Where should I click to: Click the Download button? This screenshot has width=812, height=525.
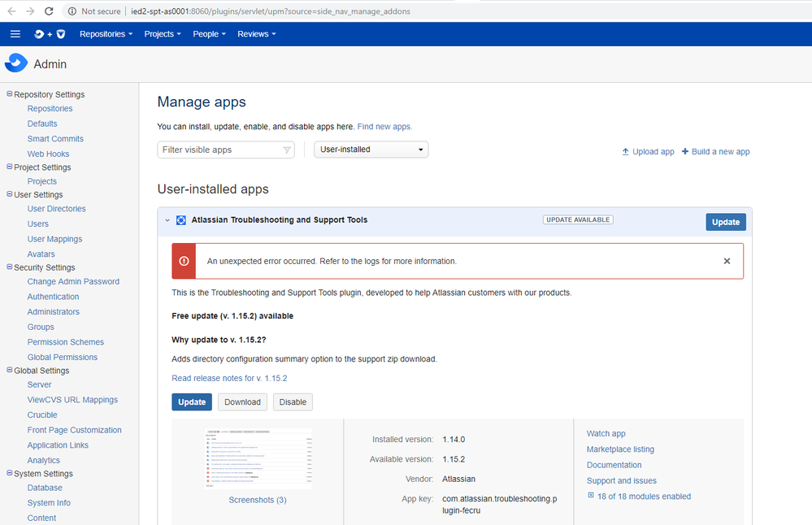(x=242, y=402)
